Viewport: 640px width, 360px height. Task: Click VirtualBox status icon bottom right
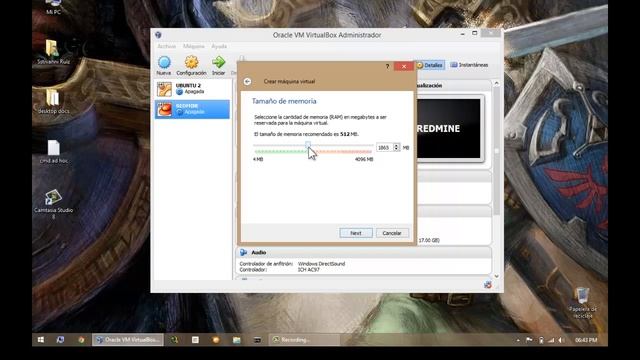click(488, 285)
